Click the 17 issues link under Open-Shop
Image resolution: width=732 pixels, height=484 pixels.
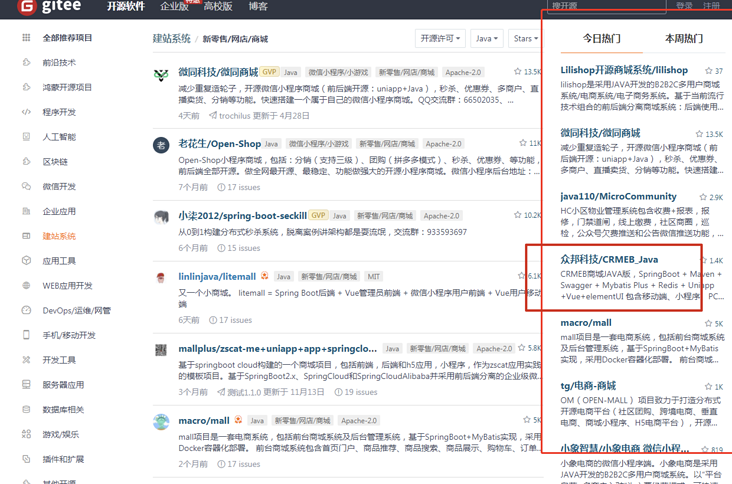point(239,187)
